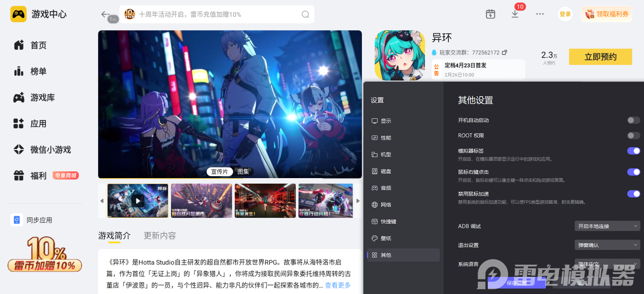The width and height of the screenshot is (644, 294).
Task: Click the 异环 game icon
Action: coord(400,55)
